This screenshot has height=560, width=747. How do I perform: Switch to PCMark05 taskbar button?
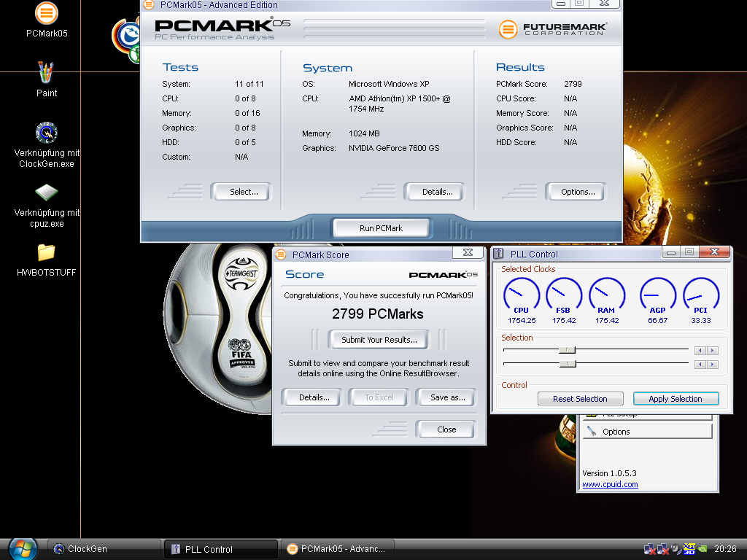coord(338,549)
